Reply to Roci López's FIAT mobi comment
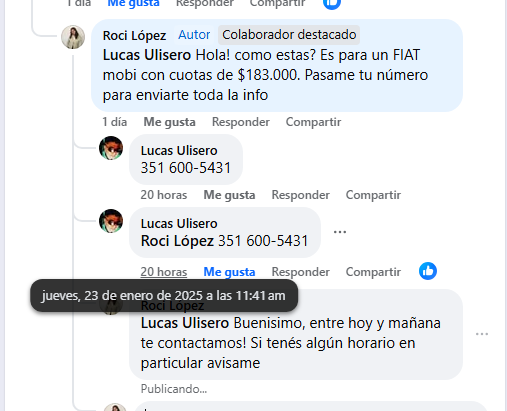 click(x=241, y=122)
